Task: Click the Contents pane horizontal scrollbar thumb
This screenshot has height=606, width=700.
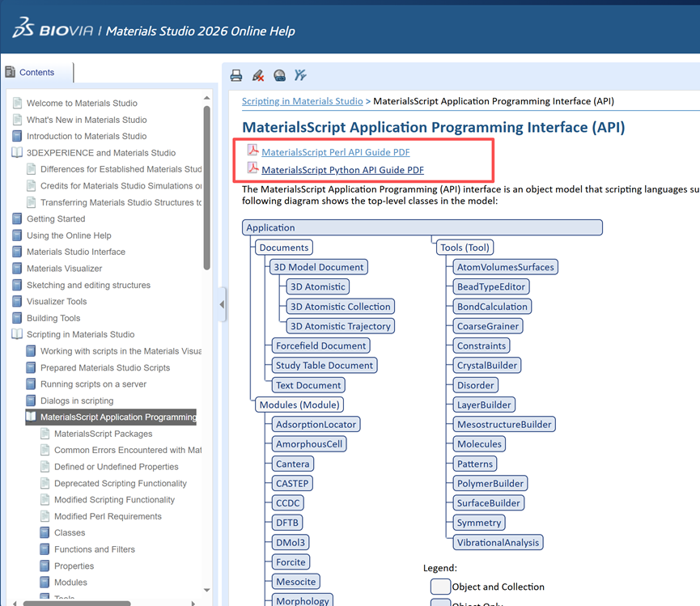Action: click(x=77, y=604)
